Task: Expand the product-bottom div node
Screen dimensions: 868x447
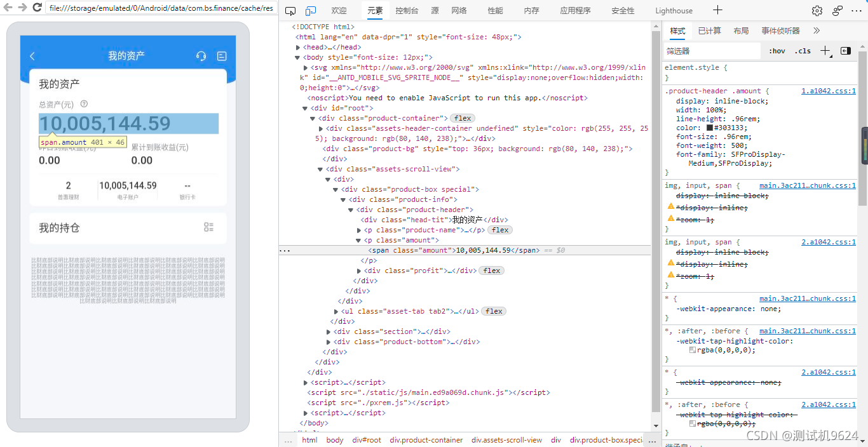Action: pyautogui.click(x=329, y=342)
